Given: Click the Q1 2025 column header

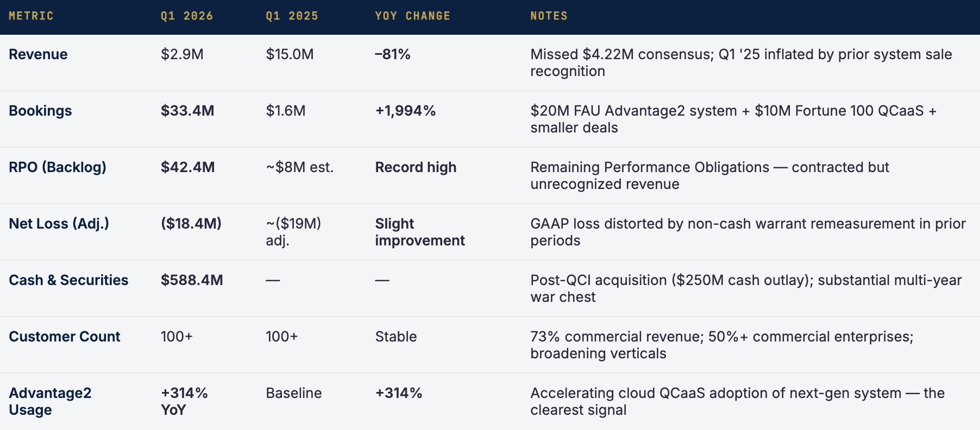Looking at the screenshot, I should pyautogui.click(x=292, y=16).
